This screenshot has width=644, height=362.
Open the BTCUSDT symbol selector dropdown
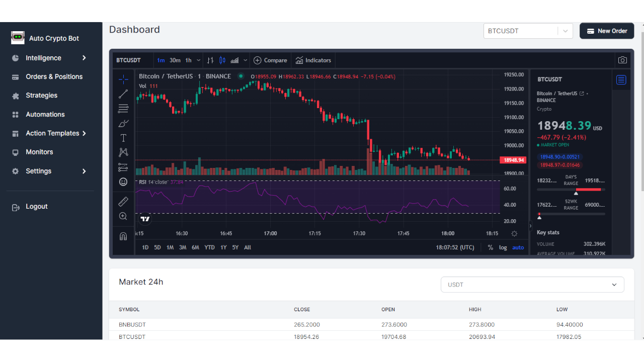click(x=528, y=31)
